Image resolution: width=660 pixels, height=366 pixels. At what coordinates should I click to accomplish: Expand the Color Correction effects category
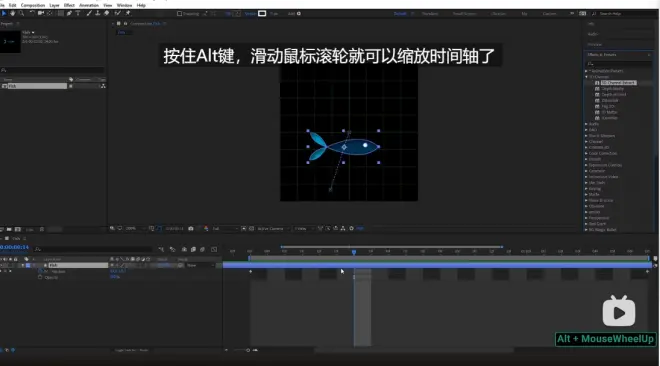click(x=586, y=154)
